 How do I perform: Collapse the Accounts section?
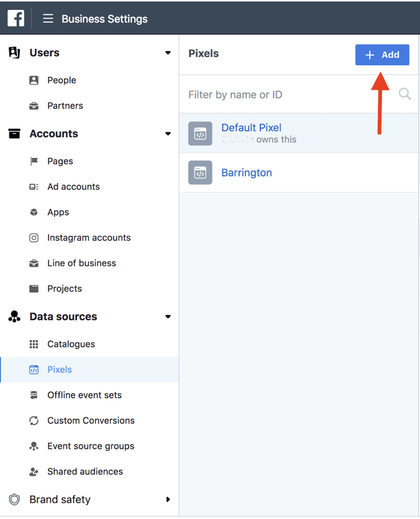point(167,133)
